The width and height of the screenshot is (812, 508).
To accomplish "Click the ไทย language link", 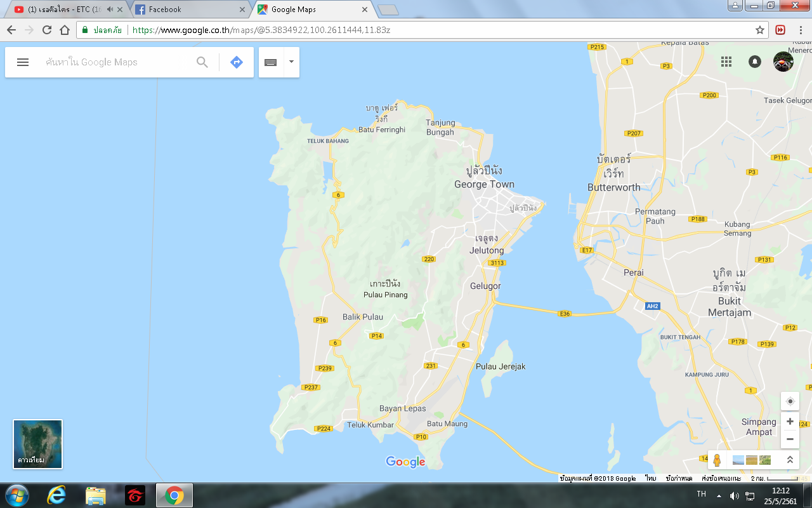I will coord(651,478).
